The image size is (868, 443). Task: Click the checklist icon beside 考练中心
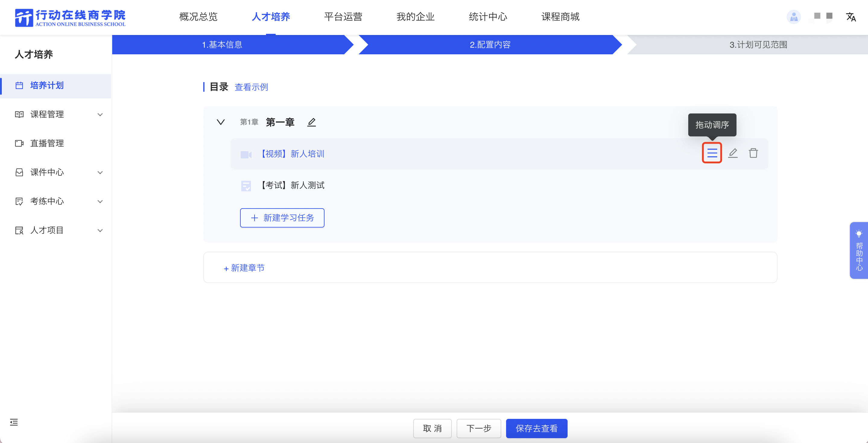(19, 201)
